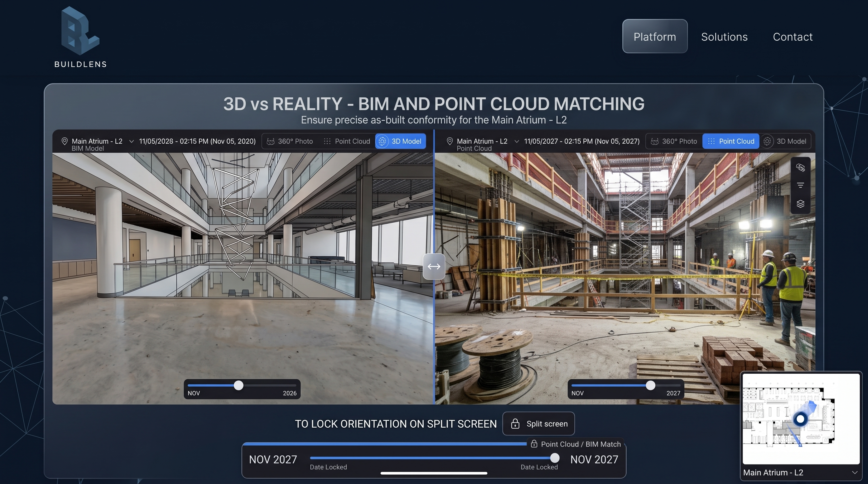Screen dimensions: 868x484
Task: Click the right Date Locked label
Action: tap(539, 467)
